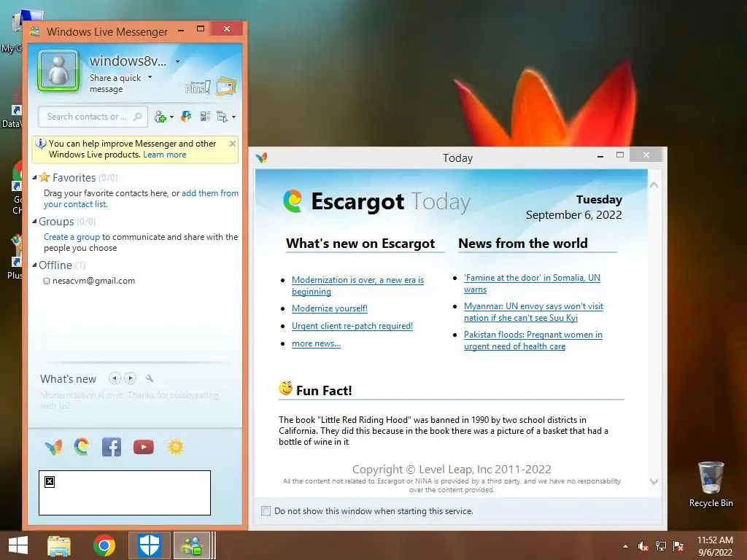Open File Explorer from the taskbar
This screenshot has width=747, height=560.
pyautogui.click(x=58, y=545)
